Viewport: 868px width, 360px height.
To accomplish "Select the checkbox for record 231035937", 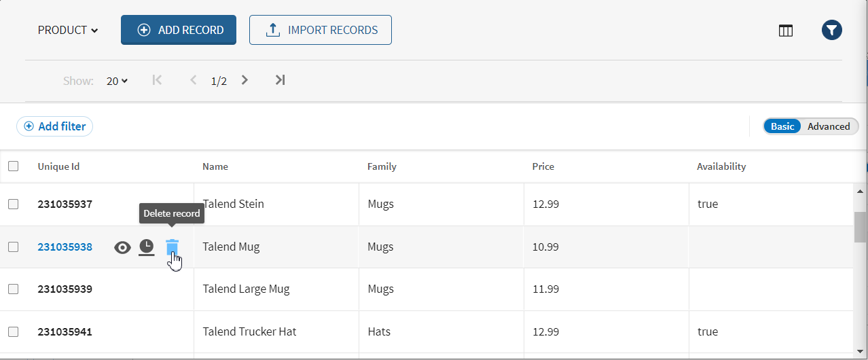I will [14, 204].
